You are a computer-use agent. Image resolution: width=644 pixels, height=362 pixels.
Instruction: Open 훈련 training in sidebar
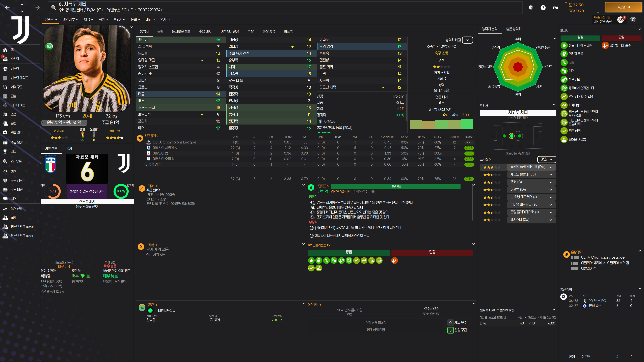pyautogui.click(x=13, y=123)
